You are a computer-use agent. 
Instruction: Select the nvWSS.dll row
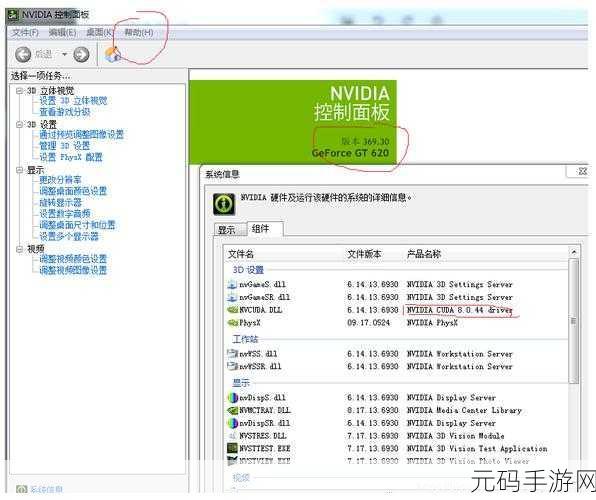click(397, 354)
